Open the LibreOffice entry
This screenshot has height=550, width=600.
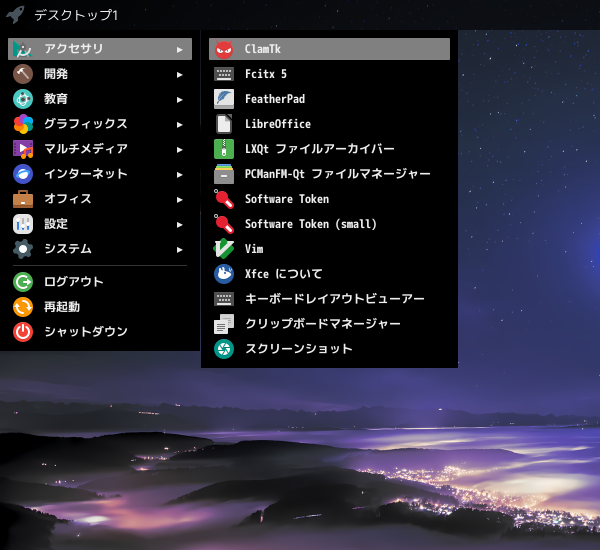pos(329,124)
